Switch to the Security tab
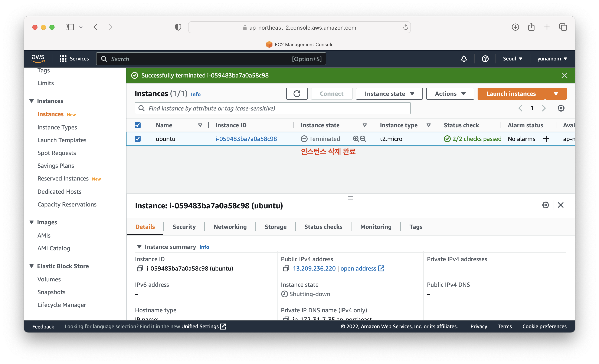The image size is (599, 364). [x=184, y=227]
